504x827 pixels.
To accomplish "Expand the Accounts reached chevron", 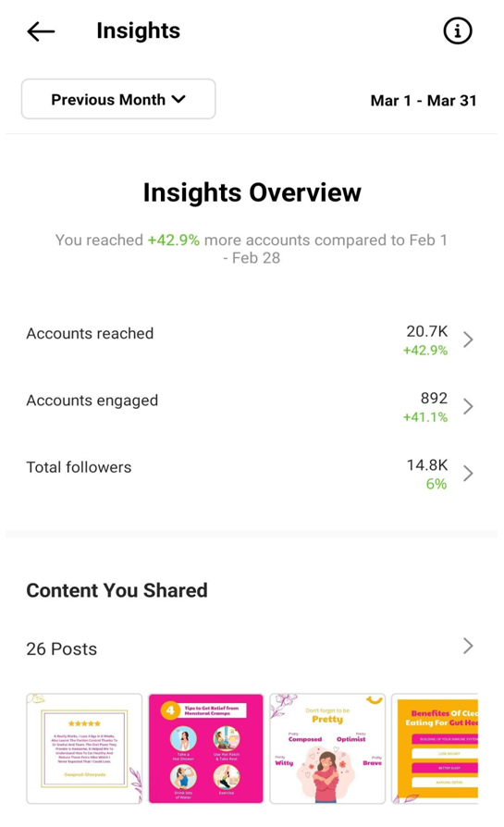I will [468, 339].
